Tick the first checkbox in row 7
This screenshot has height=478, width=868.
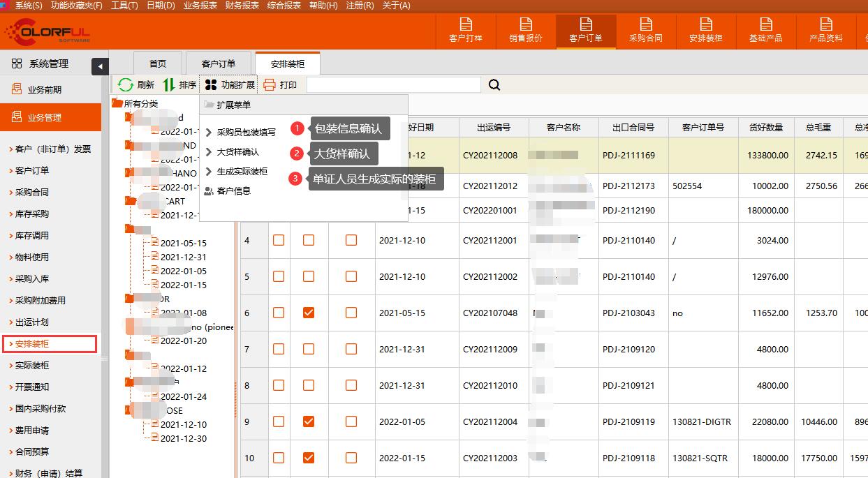[279, 349]
